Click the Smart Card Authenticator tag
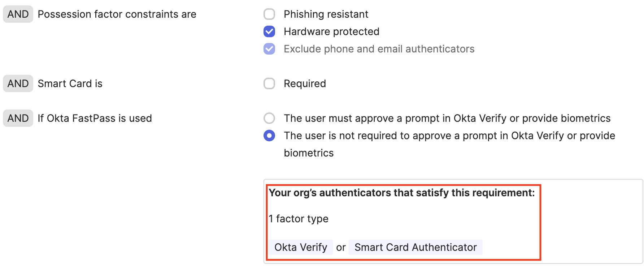The image size is (644, 266). 415,247
